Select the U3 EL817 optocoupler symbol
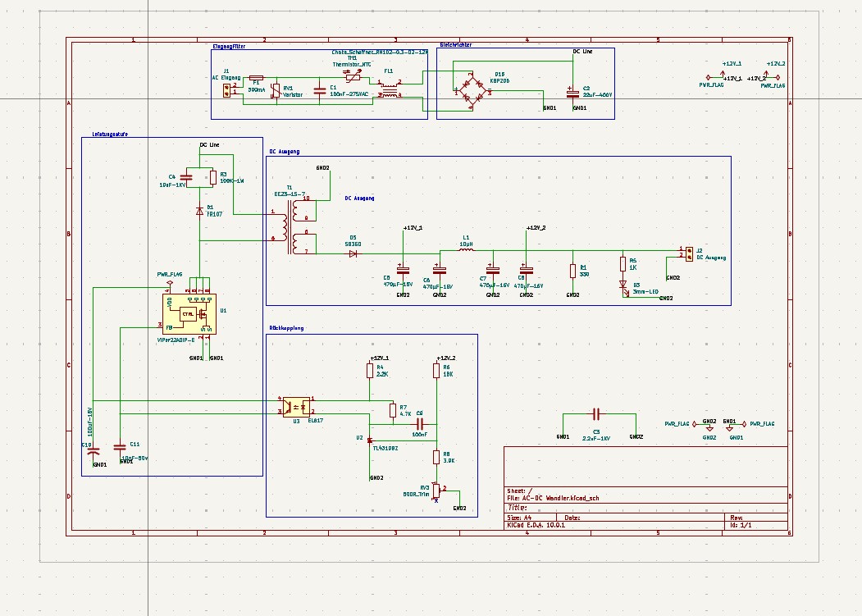The height and width of the screenshot is (616, 862). coord(296,407)
